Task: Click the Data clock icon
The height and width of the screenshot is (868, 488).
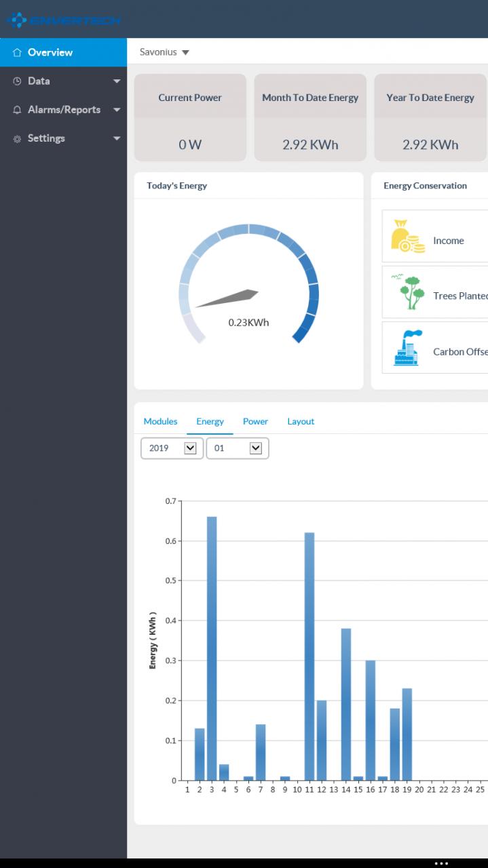Action: click(x=18, y=81)
